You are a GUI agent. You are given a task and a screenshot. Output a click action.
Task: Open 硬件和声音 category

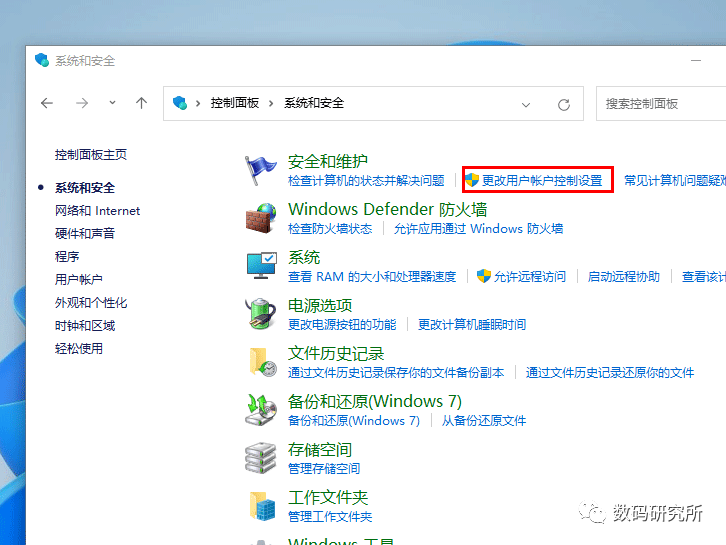click(85, 234)
